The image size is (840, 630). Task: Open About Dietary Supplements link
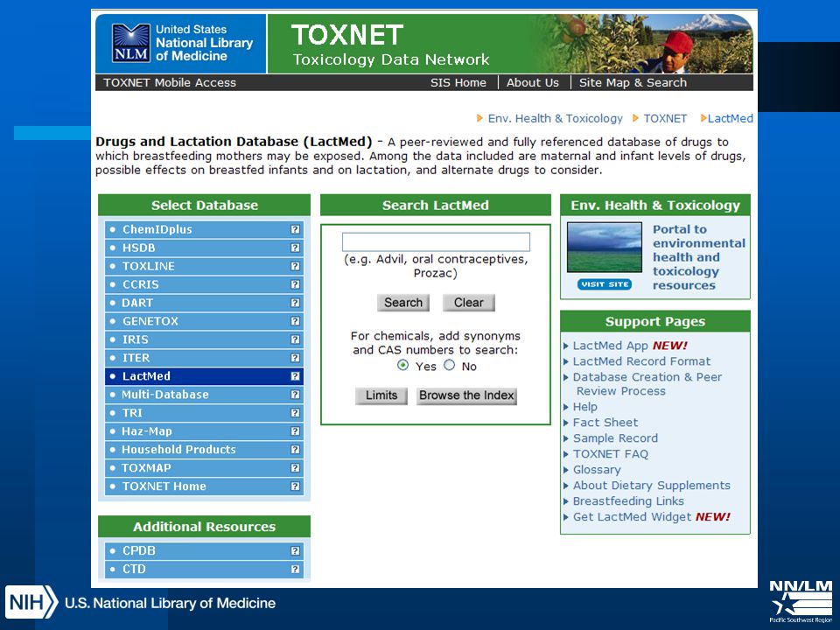651,486
